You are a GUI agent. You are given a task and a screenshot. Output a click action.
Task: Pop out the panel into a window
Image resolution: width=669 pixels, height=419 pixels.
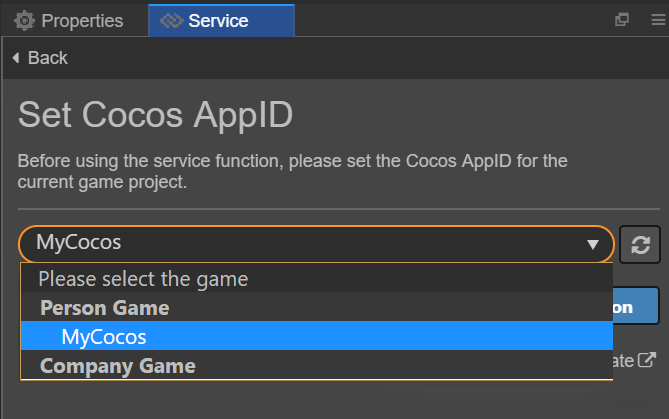coord(622,19)
